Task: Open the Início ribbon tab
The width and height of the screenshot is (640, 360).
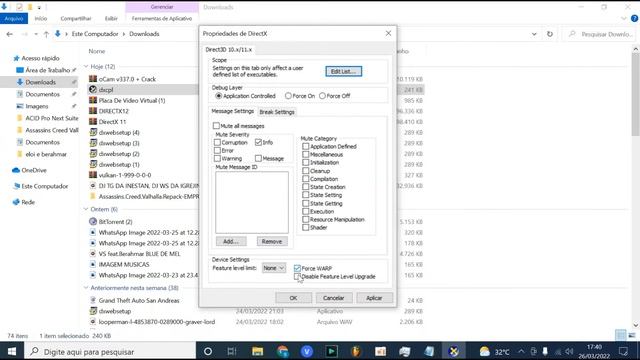Action: coord(40,18)
